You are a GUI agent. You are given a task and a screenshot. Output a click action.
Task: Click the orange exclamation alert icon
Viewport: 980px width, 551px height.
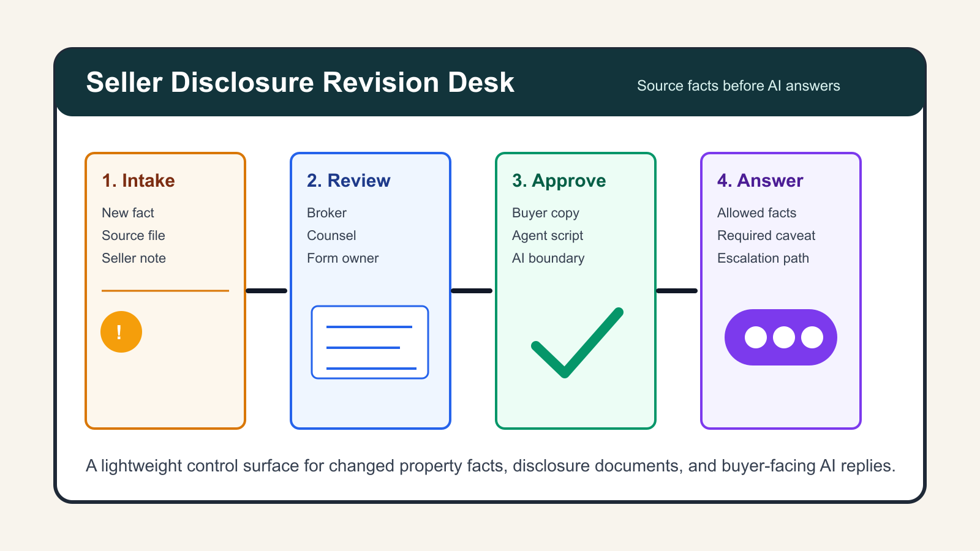pyautogui.click(x=121, y=332)
